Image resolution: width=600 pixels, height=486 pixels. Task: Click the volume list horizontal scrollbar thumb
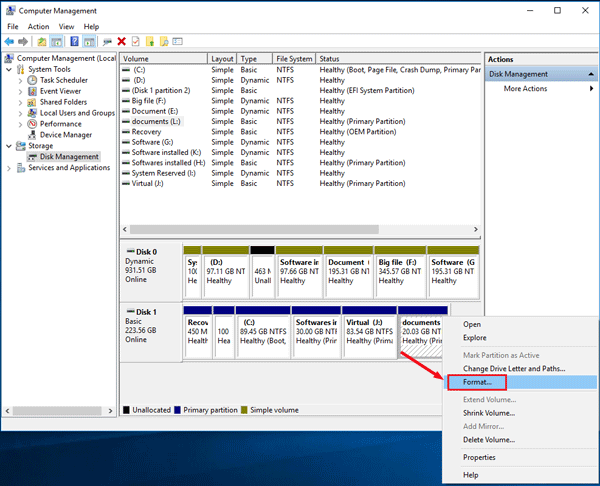click(254, 229)
